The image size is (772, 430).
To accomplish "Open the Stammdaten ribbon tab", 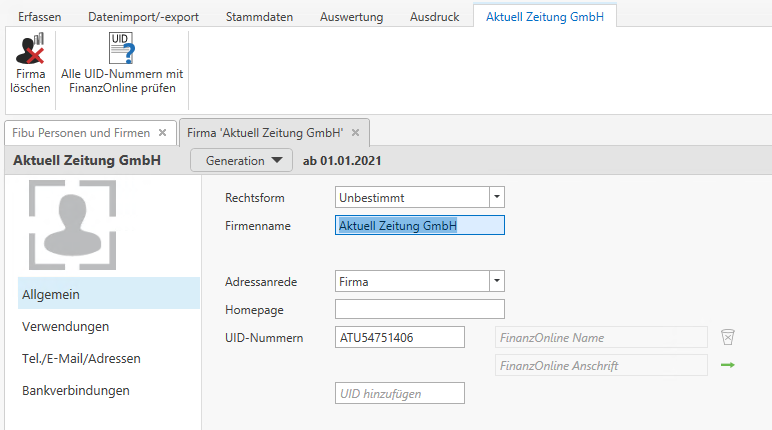I will (259, 17).
